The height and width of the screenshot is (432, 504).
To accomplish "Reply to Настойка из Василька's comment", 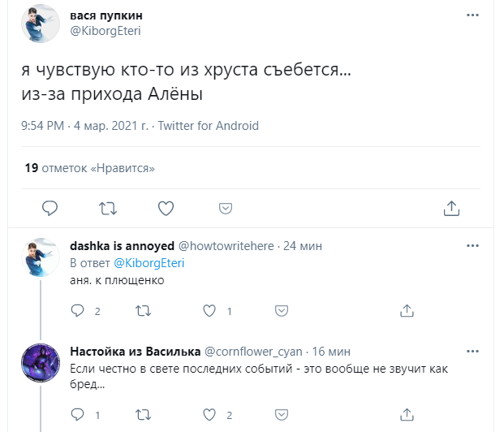I will coord(78,415).
